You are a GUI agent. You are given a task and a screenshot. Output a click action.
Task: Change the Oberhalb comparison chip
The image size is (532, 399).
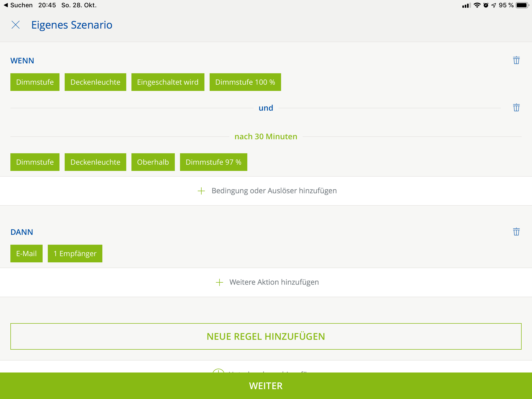(153, 162)
